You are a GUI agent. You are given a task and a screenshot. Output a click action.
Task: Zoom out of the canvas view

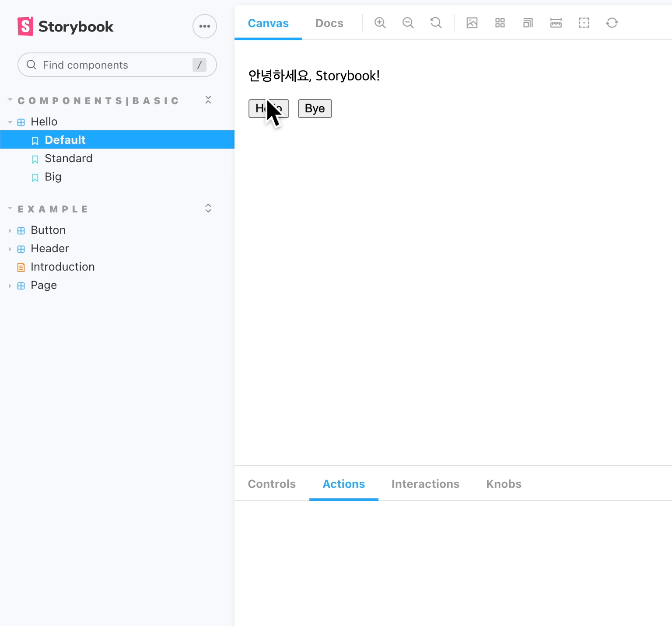coord(408,23)
